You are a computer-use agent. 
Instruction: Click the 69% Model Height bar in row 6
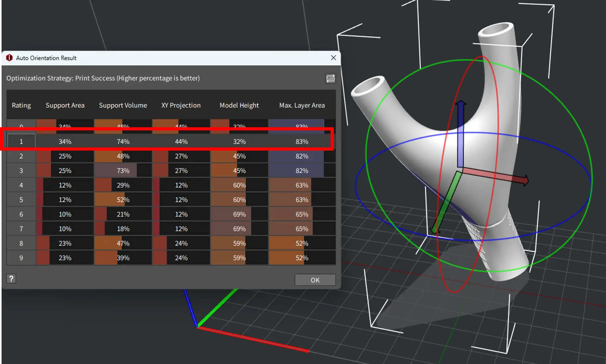tap(239, 214)
